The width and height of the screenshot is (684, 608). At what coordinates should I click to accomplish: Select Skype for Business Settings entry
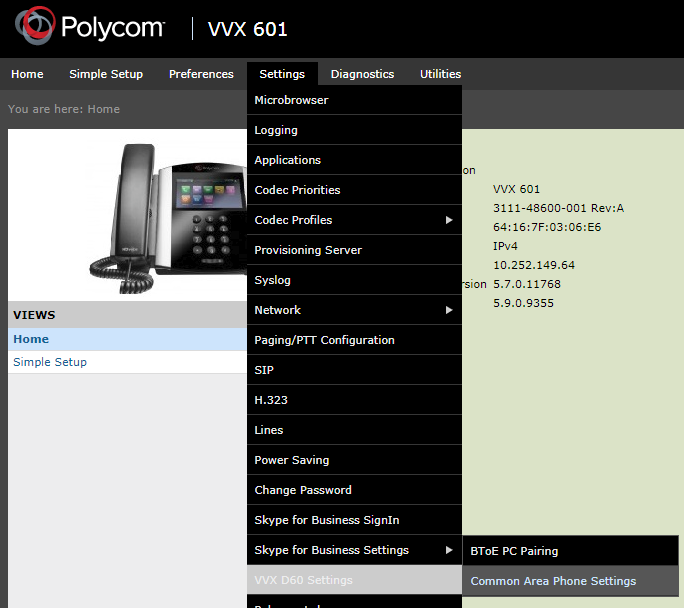354,550
